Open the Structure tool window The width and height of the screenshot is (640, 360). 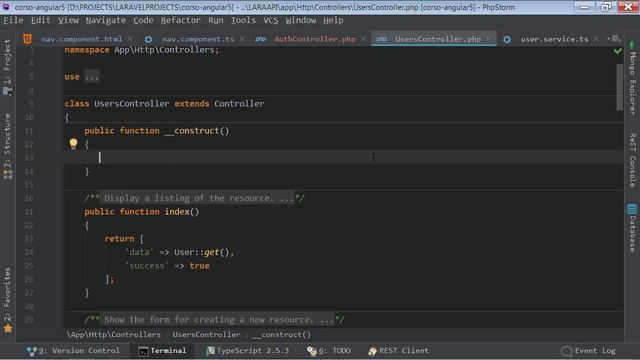7,146
